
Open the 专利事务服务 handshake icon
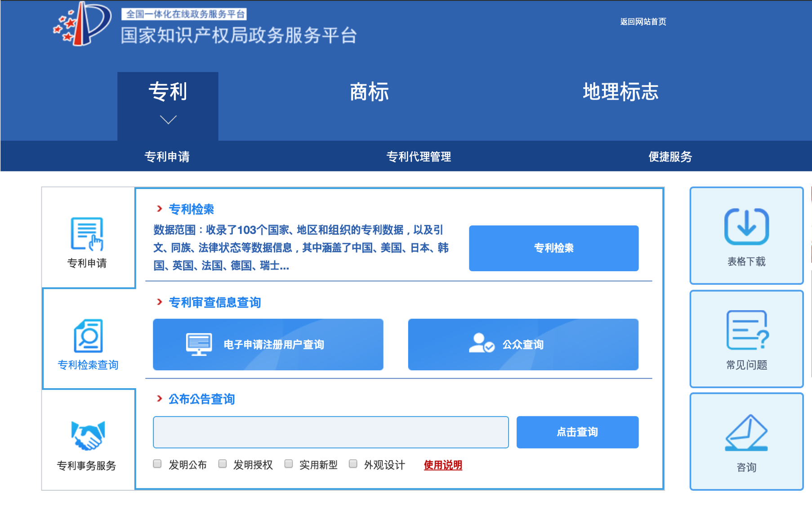point(88,435)
